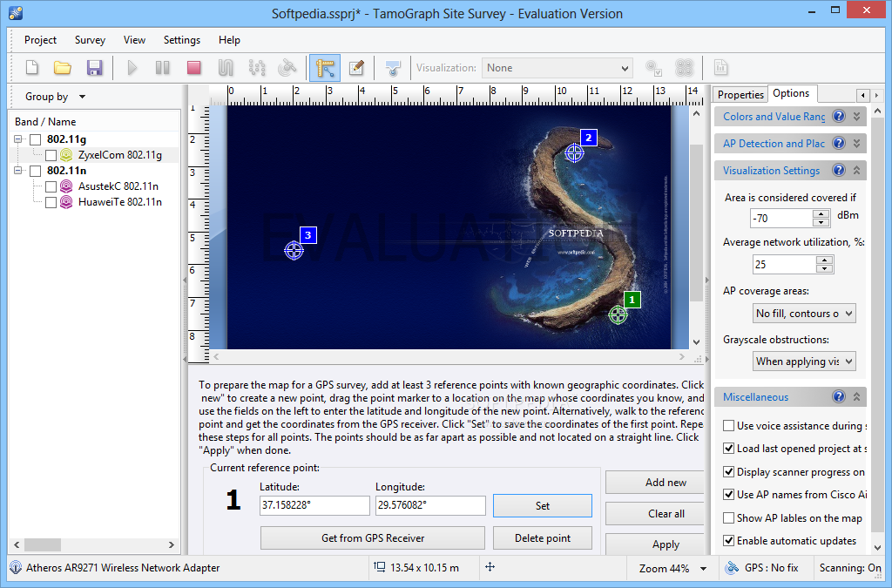Click the filter funnel toolbar icon
This screenshot has height=588, width=892.
(x=393, y=68)
